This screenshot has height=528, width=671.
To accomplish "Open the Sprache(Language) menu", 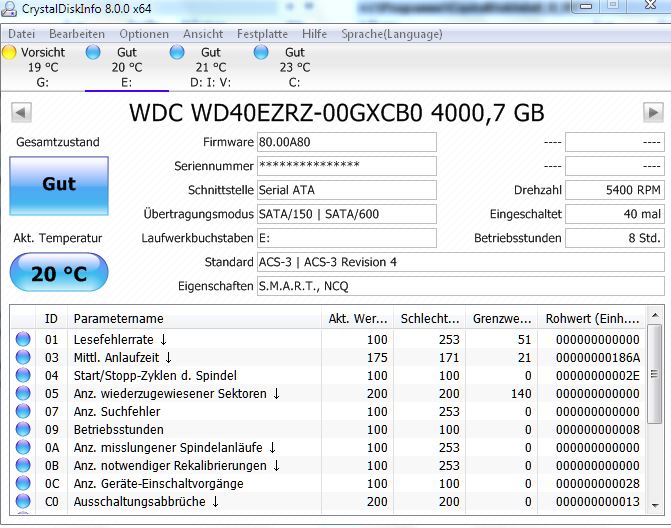I will click(392, 34).
